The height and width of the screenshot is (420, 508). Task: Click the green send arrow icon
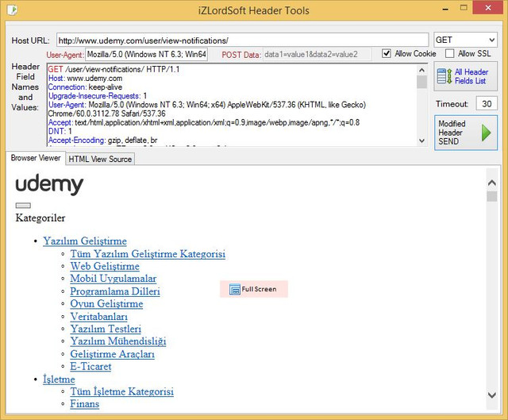(486, 133)
